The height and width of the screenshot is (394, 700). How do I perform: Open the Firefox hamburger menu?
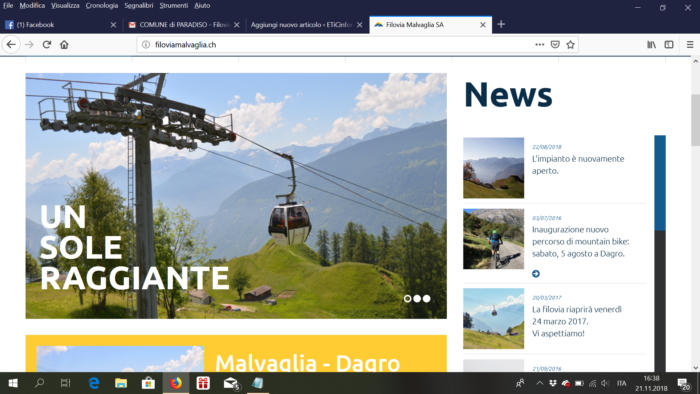pyautogui.click(x=690, y=45)
